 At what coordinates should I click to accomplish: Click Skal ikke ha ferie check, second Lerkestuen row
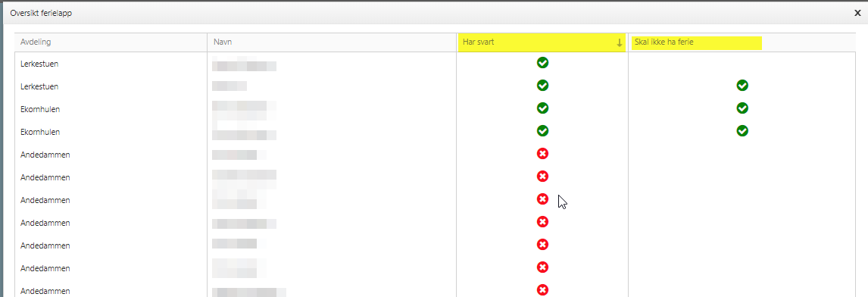click(742, 86)
